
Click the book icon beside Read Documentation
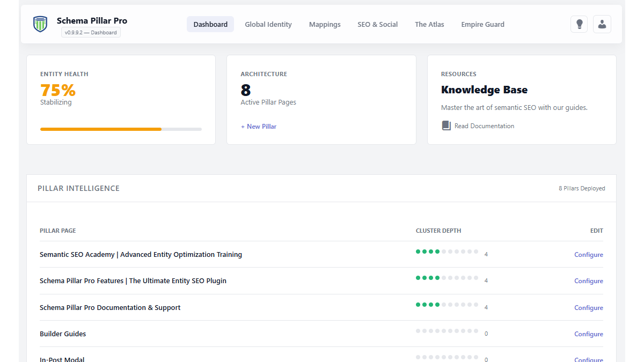[x=446, y=125]
